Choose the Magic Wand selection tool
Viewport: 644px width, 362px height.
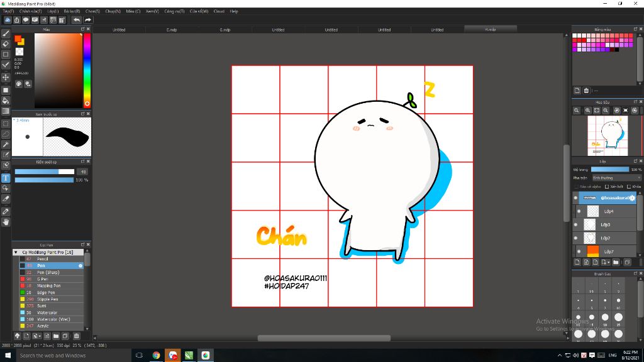pos(6,144)
